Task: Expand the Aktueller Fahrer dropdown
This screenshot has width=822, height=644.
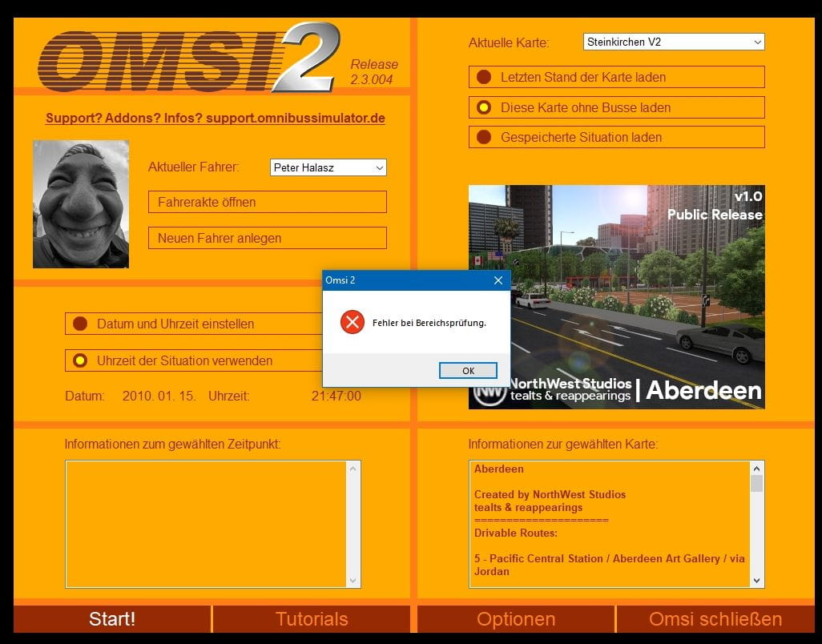Action: [x=328, y=167]
